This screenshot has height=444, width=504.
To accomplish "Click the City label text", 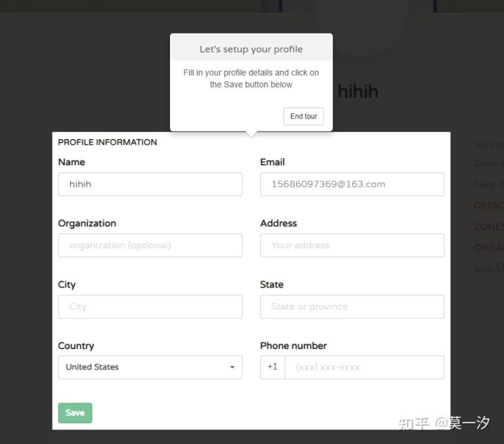I will coord(67,285).
